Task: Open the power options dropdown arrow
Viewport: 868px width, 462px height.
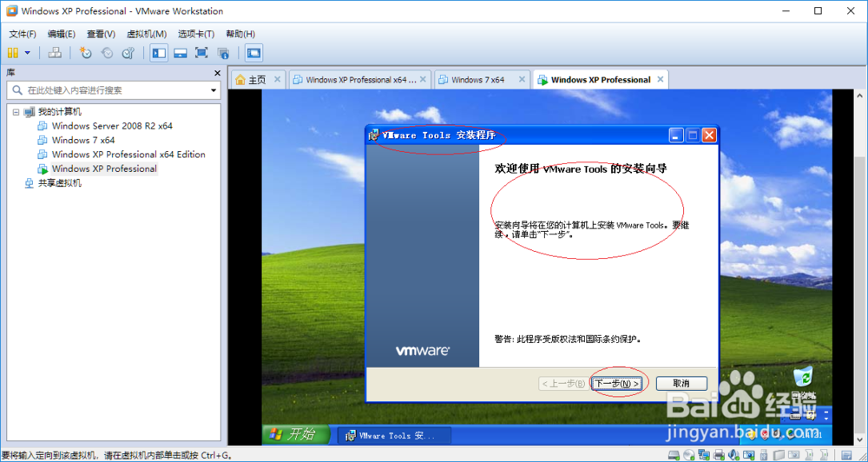Action: coord(27,53)
